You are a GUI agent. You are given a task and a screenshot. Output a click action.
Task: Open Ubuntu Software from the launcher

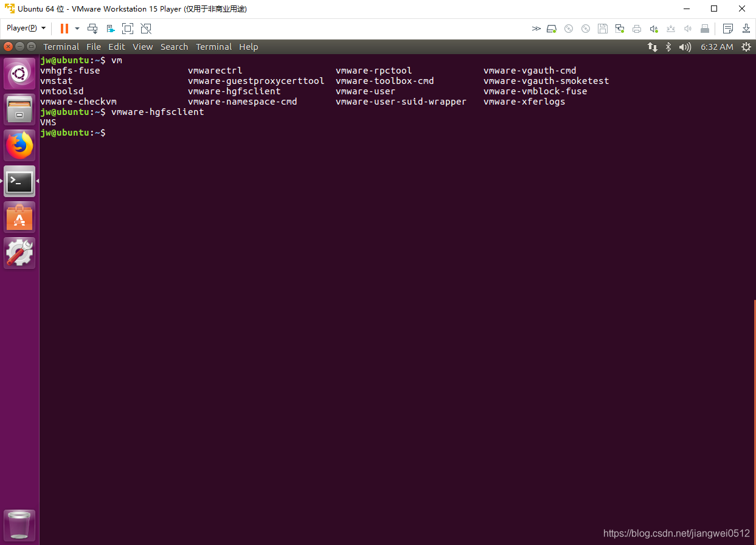click(x=19, y=217)
